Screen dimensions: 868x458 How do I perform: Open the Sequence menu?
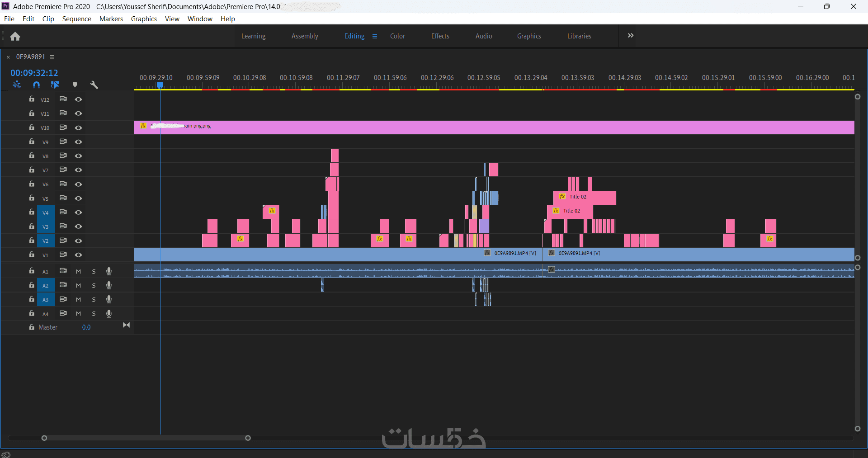point(76,19)
